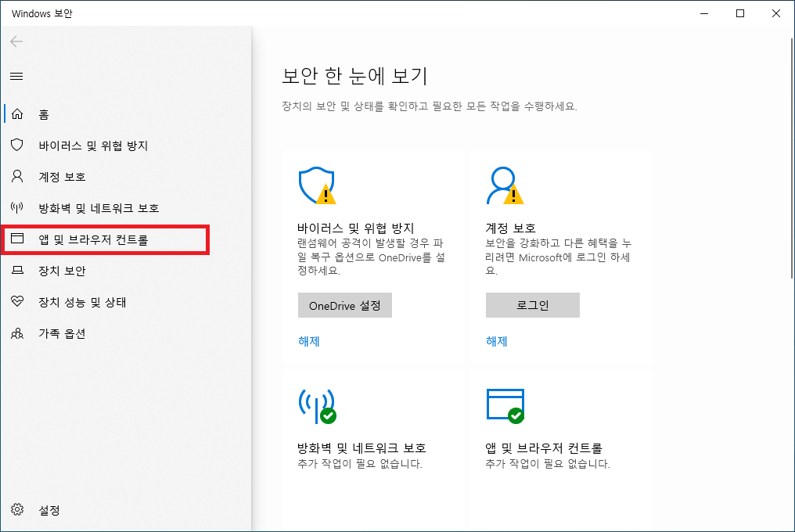795x532 pixels.
Task: Click the OneDrive 설정 button
Action: (x=345, y=305)
